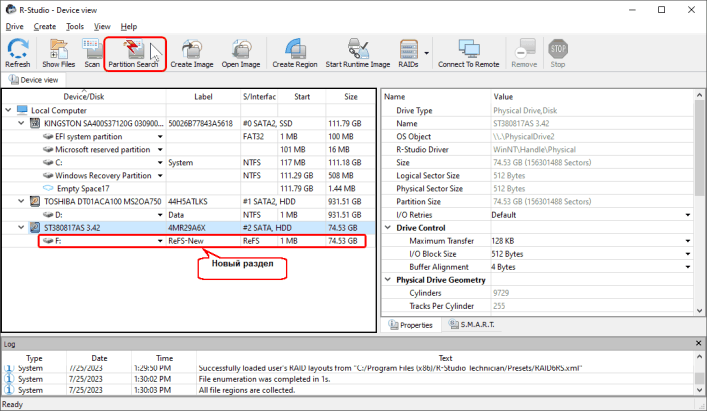Open Show Files tool

(x=59, y=49)
